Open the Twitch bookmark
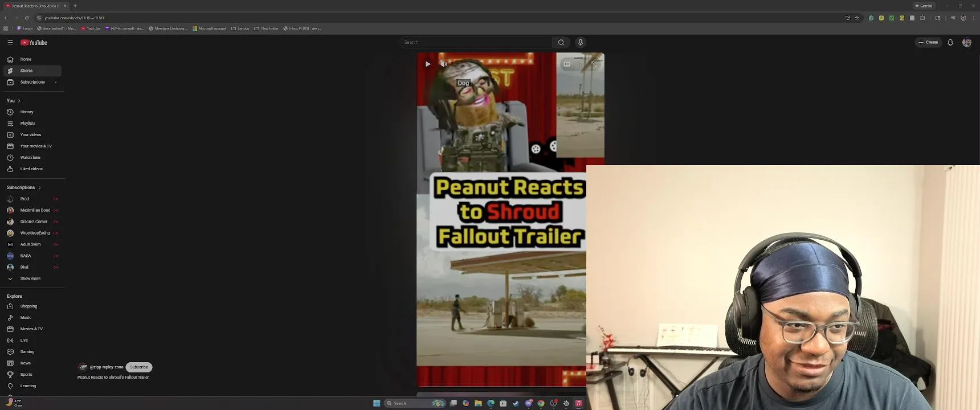This screenshot has height=410, width=980. (x=24, y=28)
